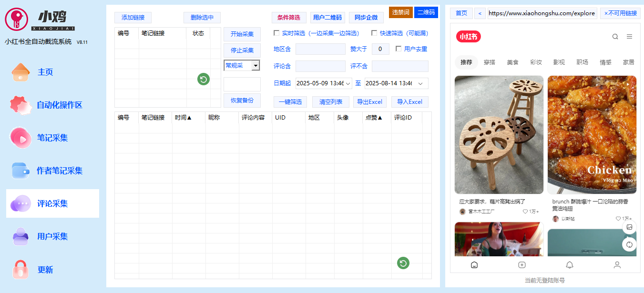Select the 推荐 category tab

tap(466, 62)
